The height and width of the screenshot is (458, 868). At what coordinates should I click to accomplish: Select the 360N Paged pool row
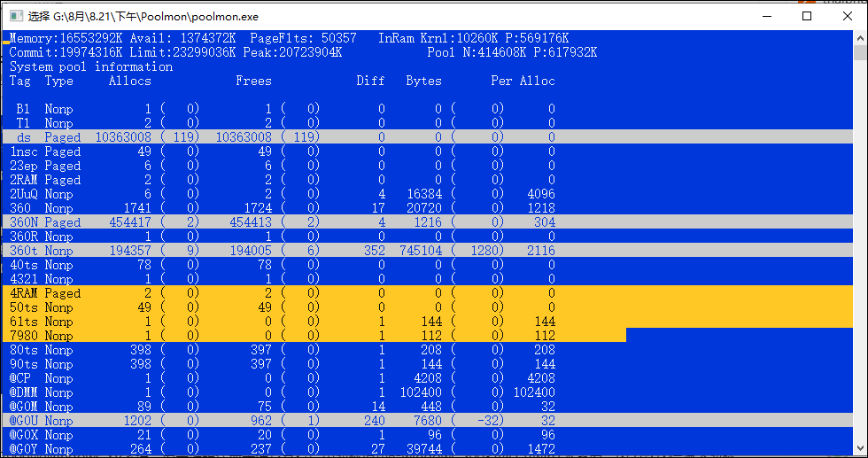tap(283, 222)
